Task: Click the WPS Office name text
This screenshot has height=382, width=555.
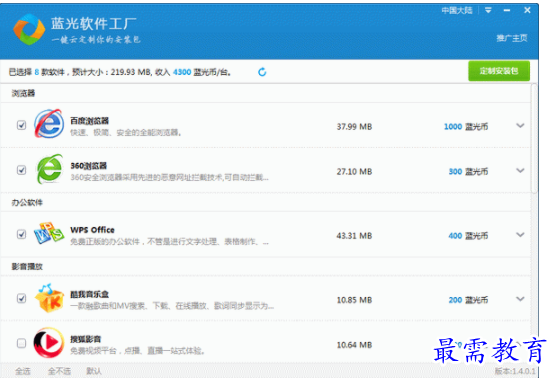Action: click(x=92, y=230)
